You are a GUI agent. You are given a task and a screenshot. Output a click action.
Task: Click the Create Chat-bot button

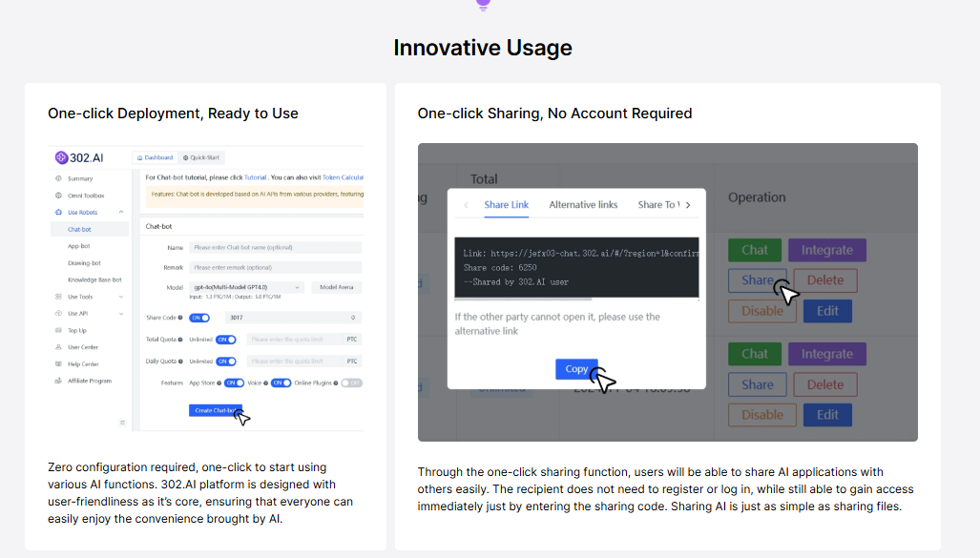coord(216,410)
